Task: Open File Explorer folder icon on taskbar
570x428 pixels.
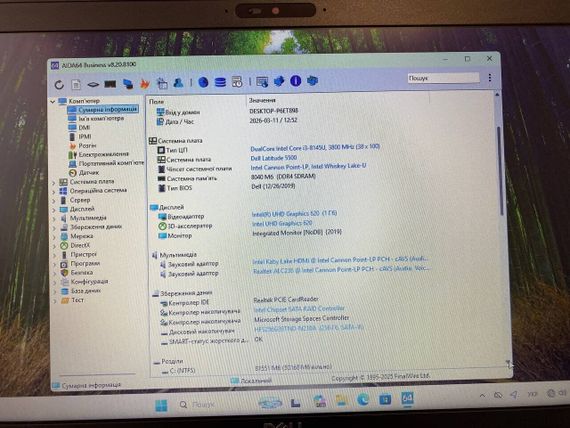Action: [341, 401]
